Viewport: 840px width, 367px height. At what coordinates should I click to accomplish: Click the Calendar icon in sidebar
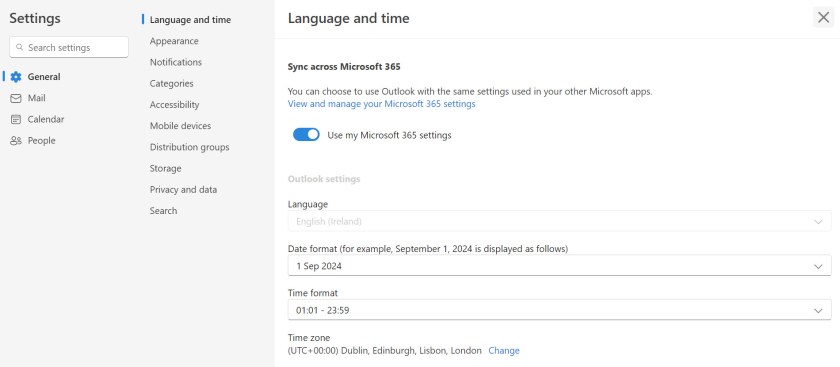tap(16, 119)
